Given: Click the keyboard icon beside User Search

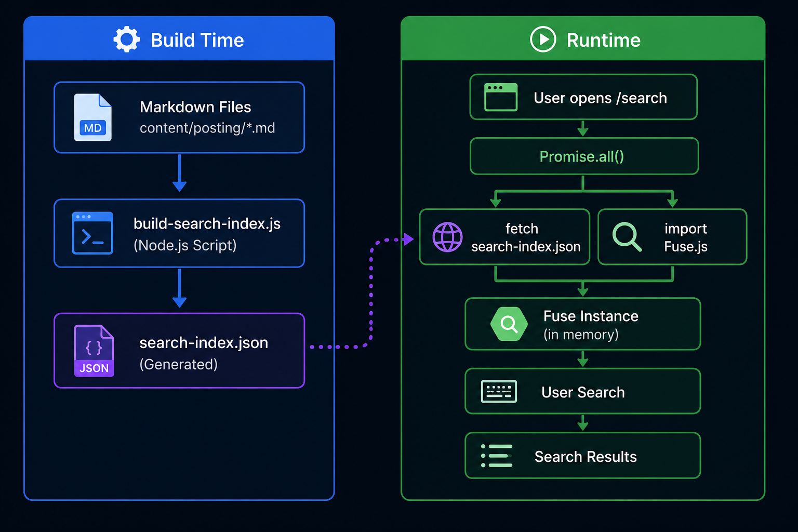Looking at the screenshot, I should coord(499,391).
